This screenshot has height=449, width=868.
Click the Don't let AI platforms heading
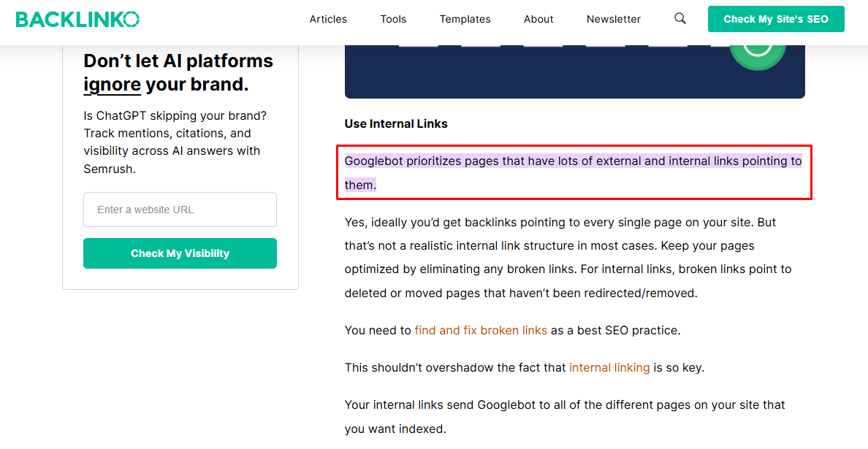coord(178,61)
